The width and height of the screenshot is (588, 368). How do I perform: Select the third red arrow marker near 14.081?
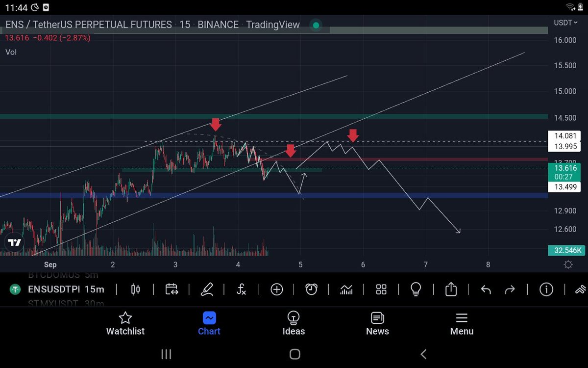coord(353,135)
